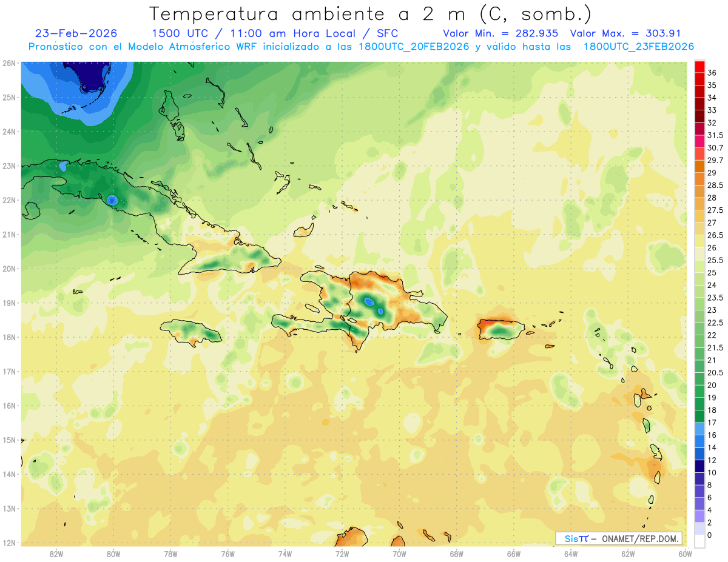
Task: Click the legend value label 6
Action: [x=710, y=498]
